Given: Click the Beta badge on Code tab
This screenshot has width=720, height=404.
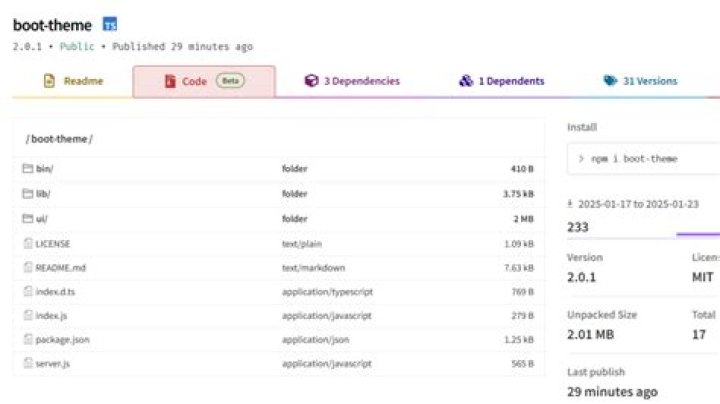Looking at the screenshot, I should click(231, 81).
